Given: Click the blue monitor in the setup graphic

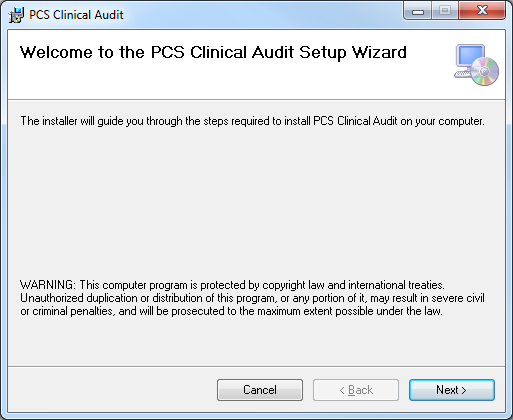Looking at the screenshot, I should 470,56.
